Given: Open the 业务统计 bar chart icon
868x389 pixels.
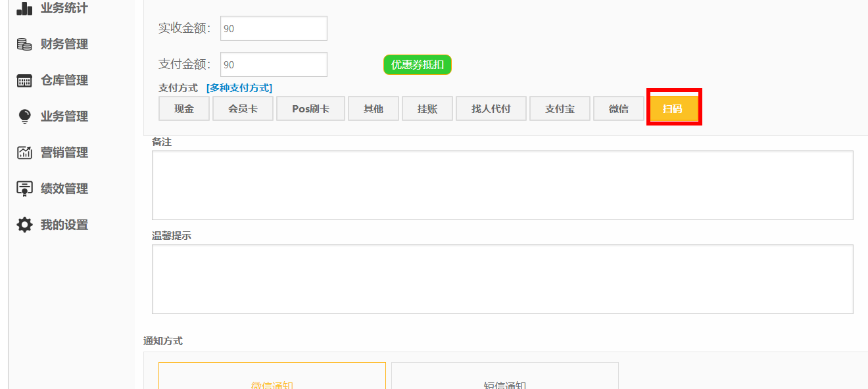Looking at the screenshot, I should pyautogui.click(x=24, y=9).
